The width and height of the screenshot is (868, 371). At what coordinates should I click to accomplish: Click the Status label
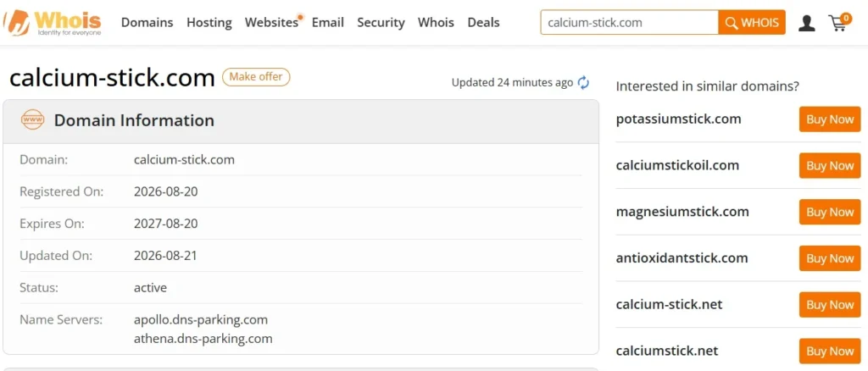[x=39, y=287]
